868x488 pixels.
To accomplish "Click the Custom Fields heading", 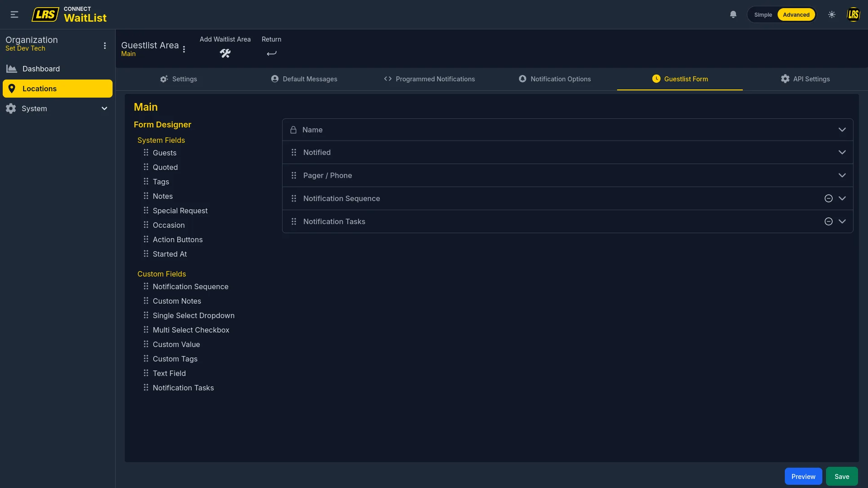I will coord(161,274).
